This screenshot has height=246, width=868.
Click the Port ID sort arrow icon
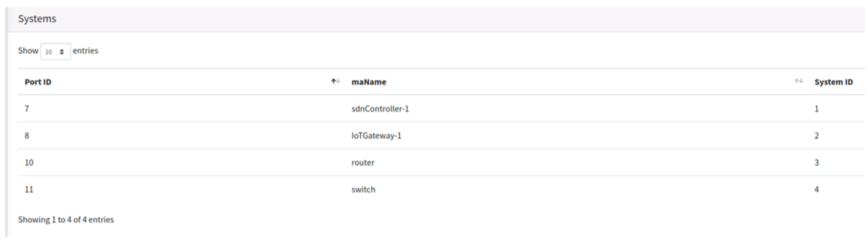point(335,81)
